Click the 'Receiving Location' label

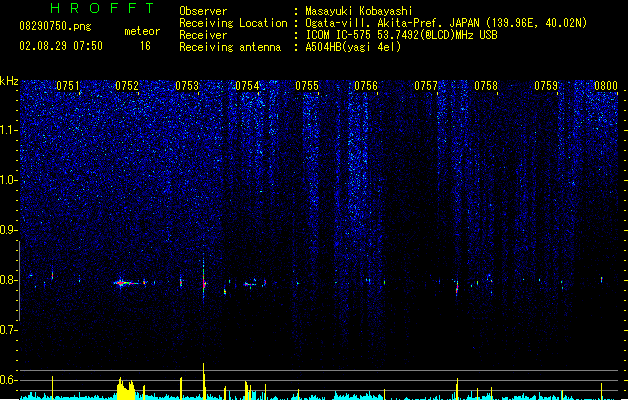pyautogui.click(x=233, y=23)
